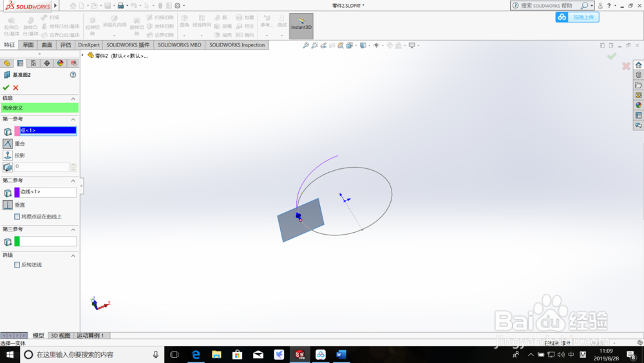
Task: Open the SOLIDWORKS Resources home task pane icon
Action: 638,65
